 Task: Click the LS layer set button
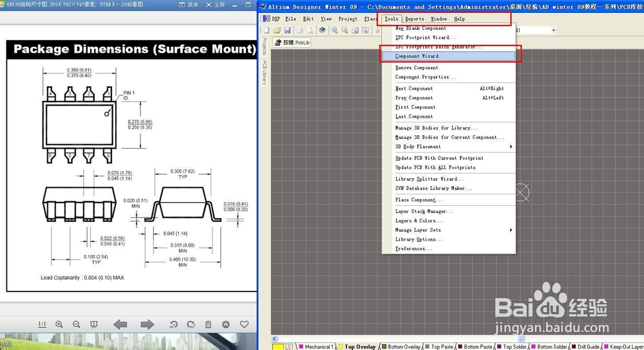[x=289, y=347]
